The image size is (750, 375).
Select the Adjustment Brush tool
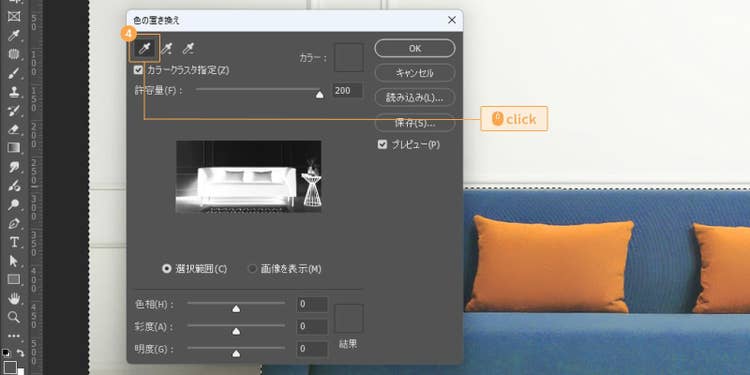pos(14,185)
